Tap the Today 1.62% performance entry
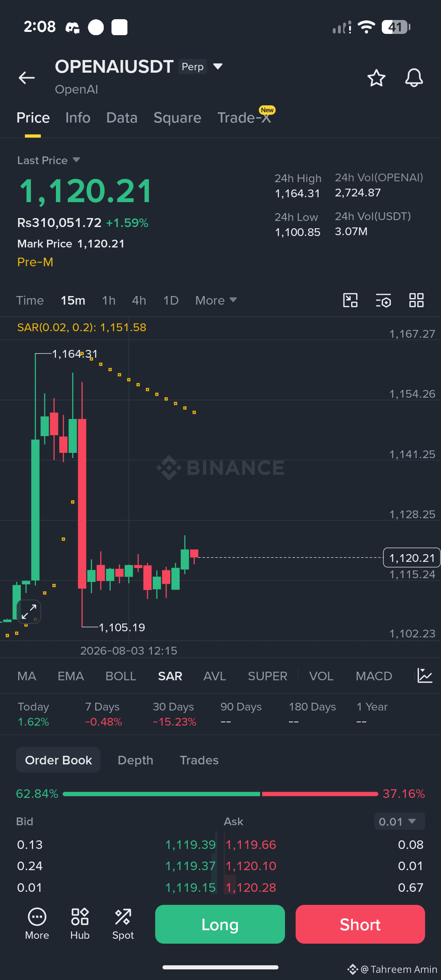 pyautogui.click(x=33, y=714)
